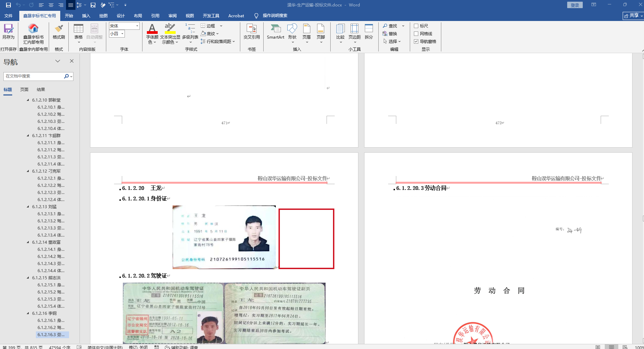The height and width of the screenshot is (349, 644).
Task: Show the 页面 pages tab in navigation
Action: click(x=24, y=89)
